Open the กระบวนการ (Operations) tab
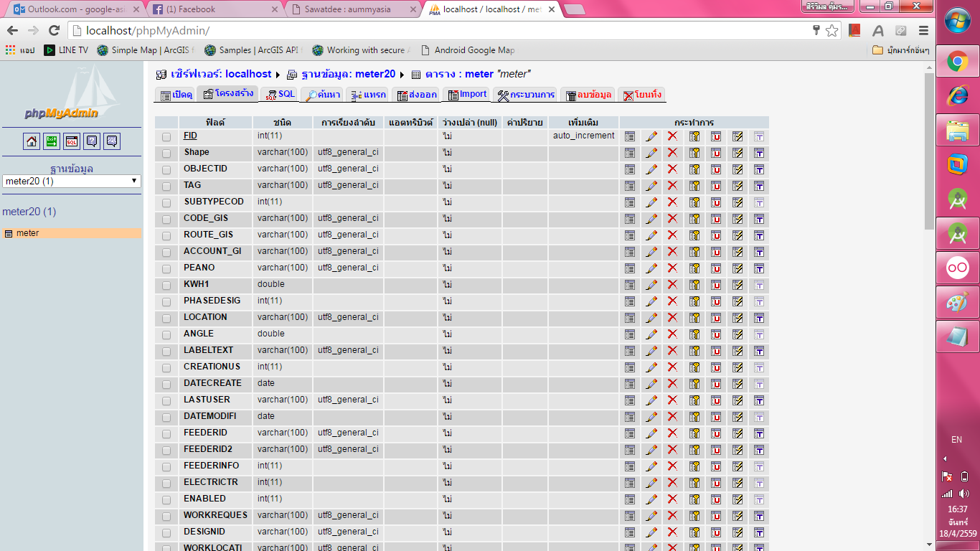This screenshot has width=980, height=551. (x=526, y=95)
